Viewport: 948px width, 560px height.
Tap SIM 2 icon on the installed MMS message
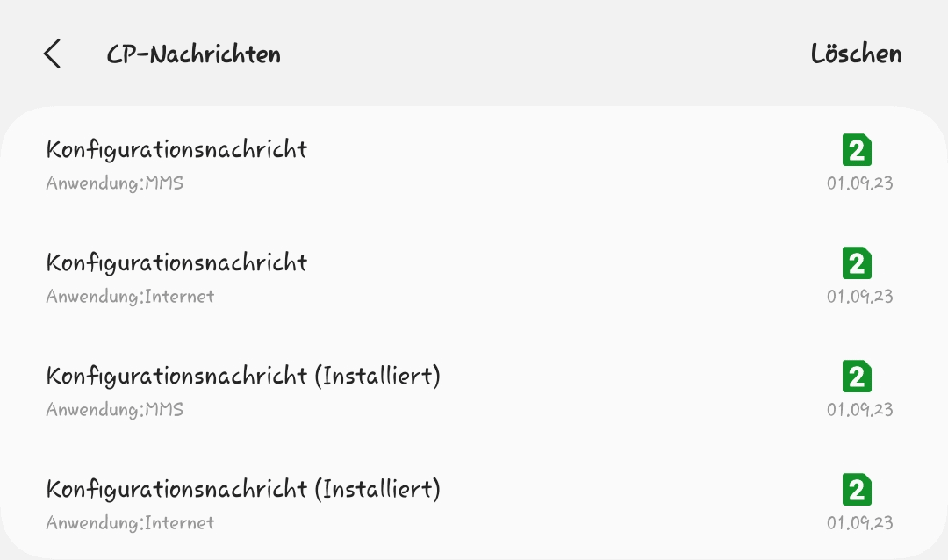857,377
